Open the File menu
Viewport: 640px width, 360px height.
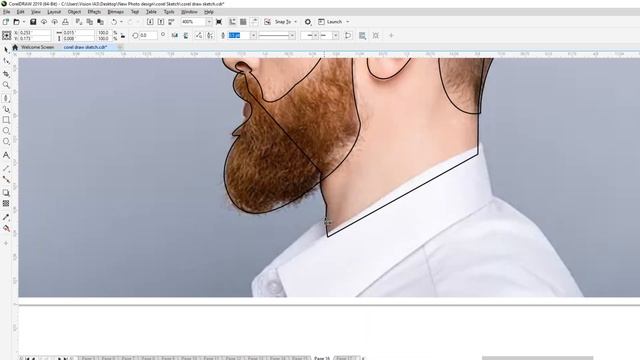click(x=6, y=12)
